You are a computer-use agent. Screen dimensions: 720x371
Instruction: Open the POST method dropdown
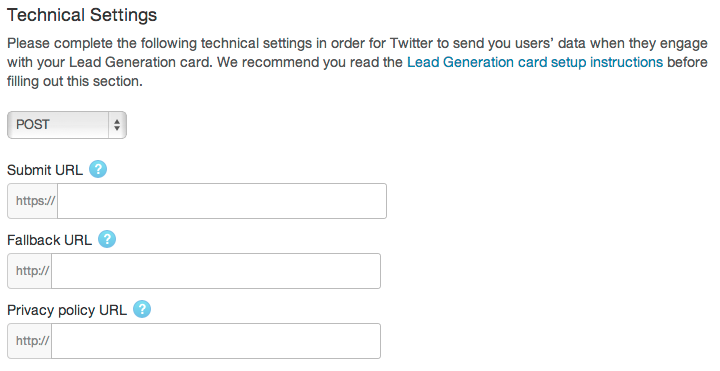[67, 125]
